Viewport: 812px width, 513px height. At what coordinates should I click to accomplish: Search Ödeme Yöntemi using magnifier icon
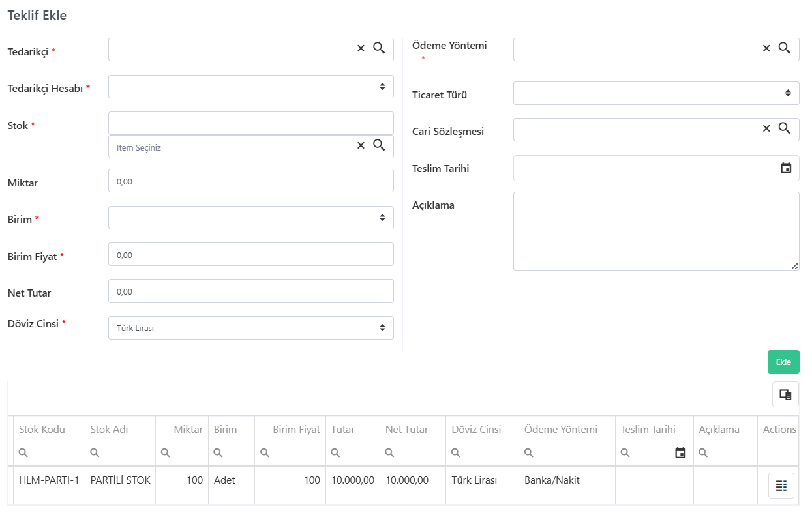(x=785, y=48)
